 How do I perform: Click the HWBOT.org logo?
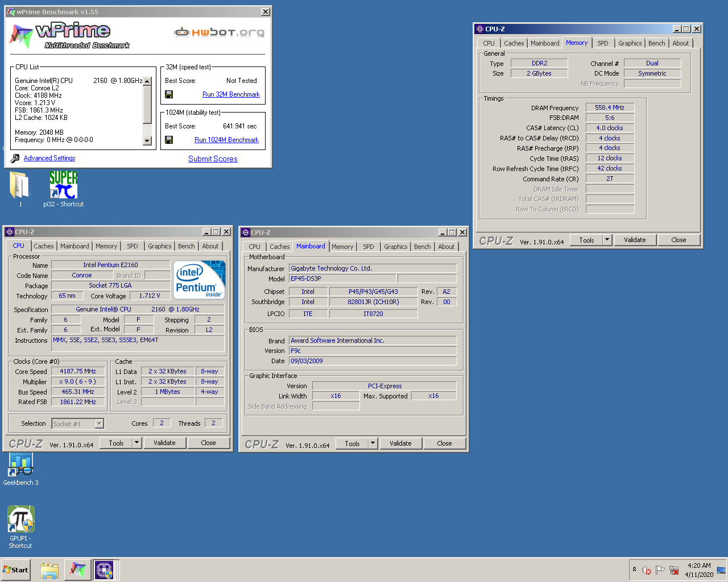point(219,32)
